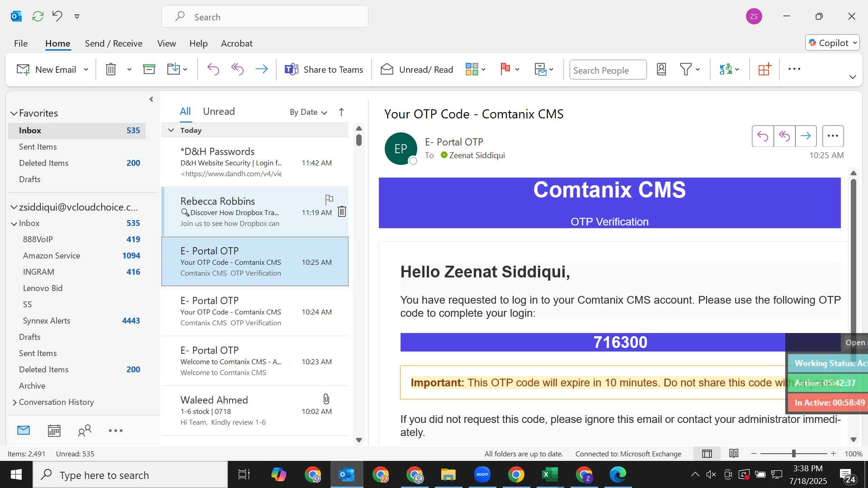
Task: Delete the Rebecca Robbins message via trash icon
Action: tap(342, 211)
